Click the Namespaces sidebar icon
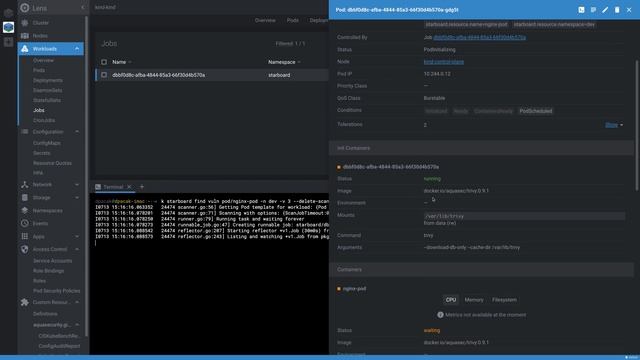The height and width of the screenshot is (360, 640). pyautogui.click(x=24, y=211)
